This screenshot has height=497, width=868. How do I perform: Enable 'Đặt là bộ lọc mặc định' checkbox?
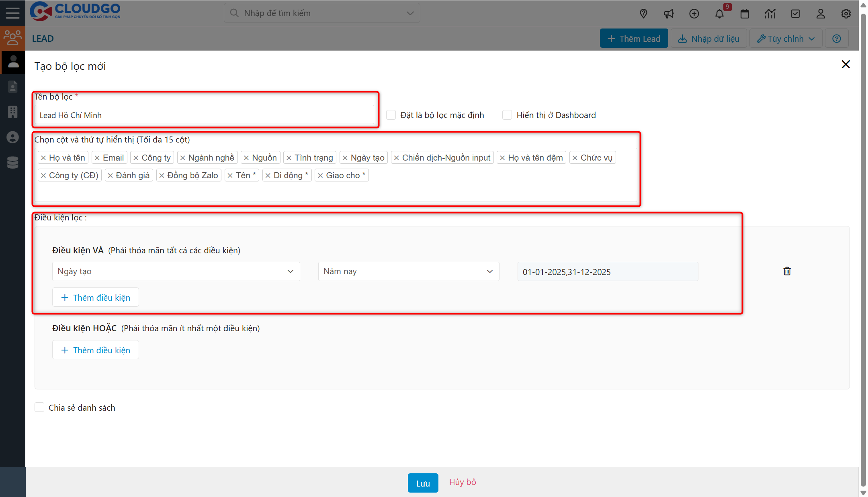(391, 115)
